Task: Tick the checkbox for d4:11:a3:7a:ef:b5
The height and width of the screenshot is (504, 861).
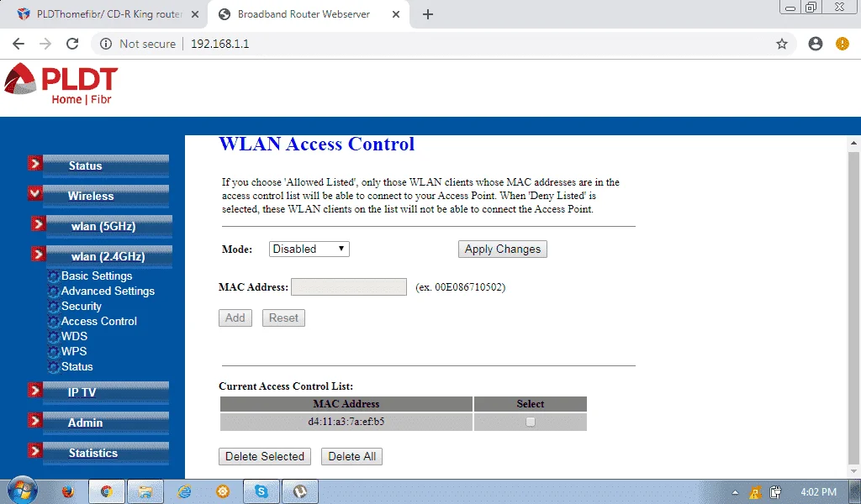Action: point(530,422)
